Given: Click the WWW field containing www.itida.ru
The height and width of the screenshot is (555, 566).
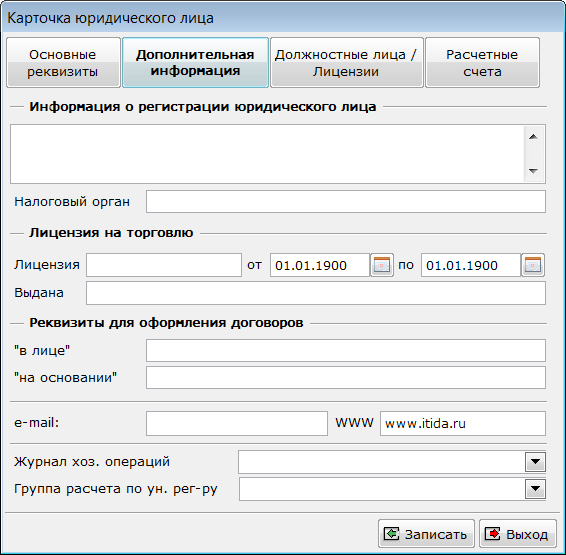Looking at the screenshot, I should pos(463,423).
